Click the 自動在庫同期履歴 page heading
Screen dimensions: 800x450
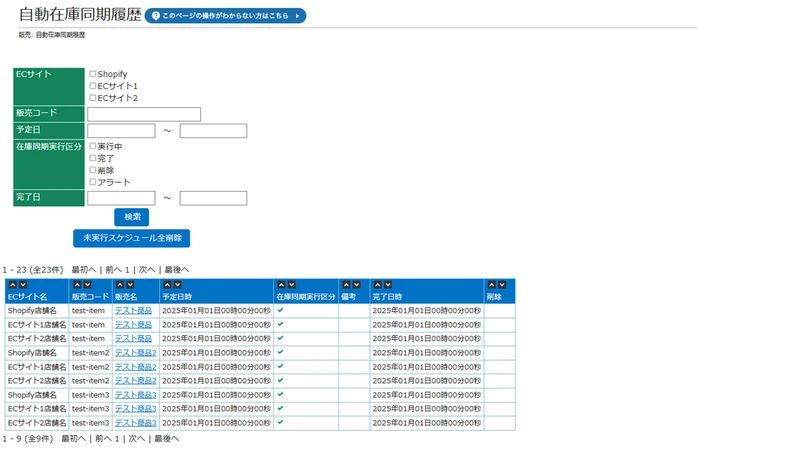point(80,14)
